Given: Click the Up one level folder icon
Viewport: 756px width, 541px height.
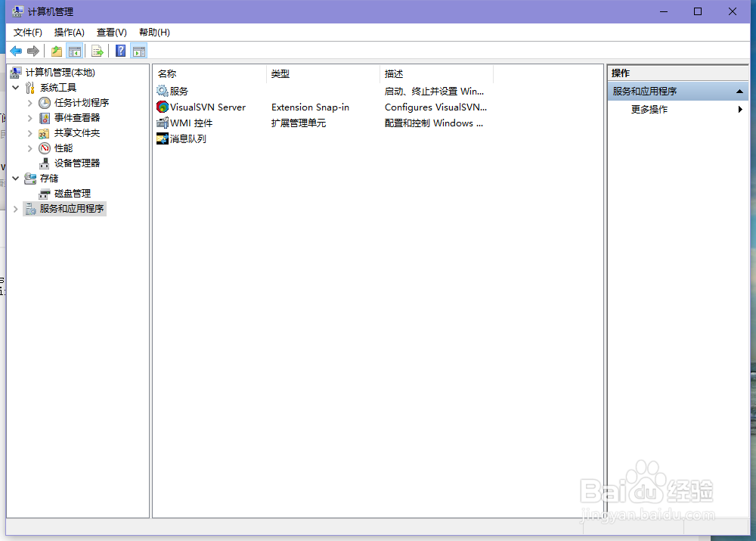Looking at the screenshot, I should tap(57, 51).
